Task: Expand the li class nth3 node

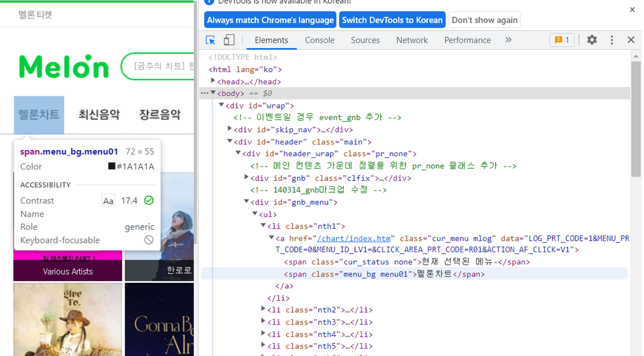Action: [263, 321]
